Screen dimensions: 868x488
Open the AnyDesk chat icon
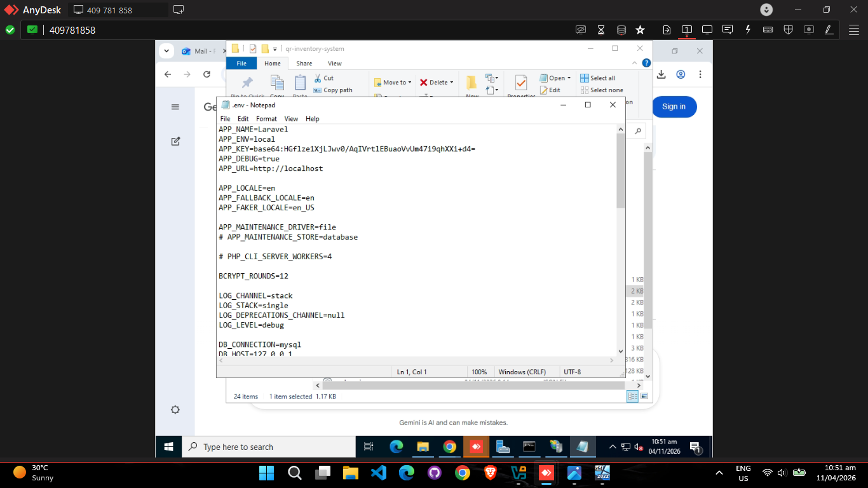coord(728,30)
